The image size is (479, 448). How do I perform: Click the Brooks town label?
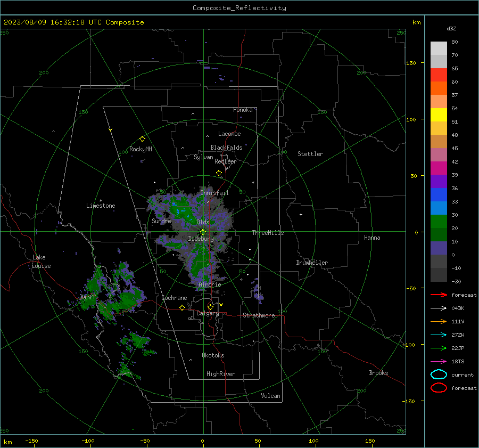click(378, 373)
